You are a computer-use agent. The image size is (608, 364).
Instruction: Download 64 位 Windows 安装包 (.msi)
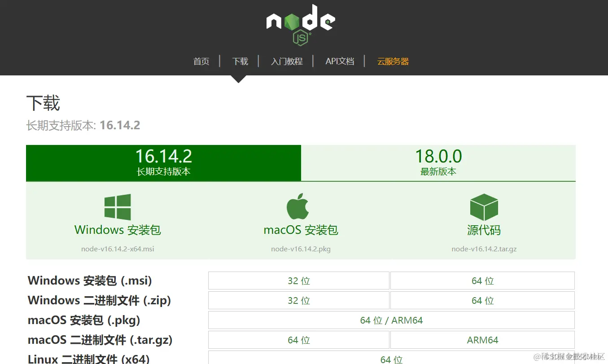coord(482,281)
